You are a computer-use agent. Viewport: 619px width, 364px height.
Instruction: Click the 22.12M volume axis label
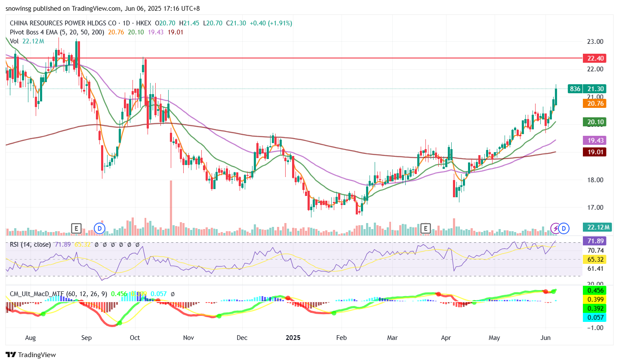(597, 227)
